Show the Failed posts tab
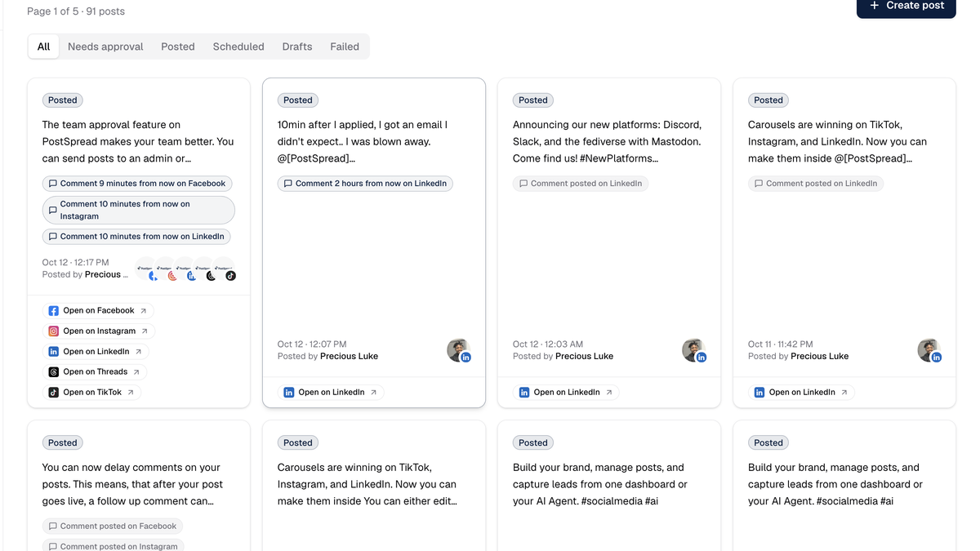Image resolution: width=980 pixels, height=551 pixels. (345, 47)
